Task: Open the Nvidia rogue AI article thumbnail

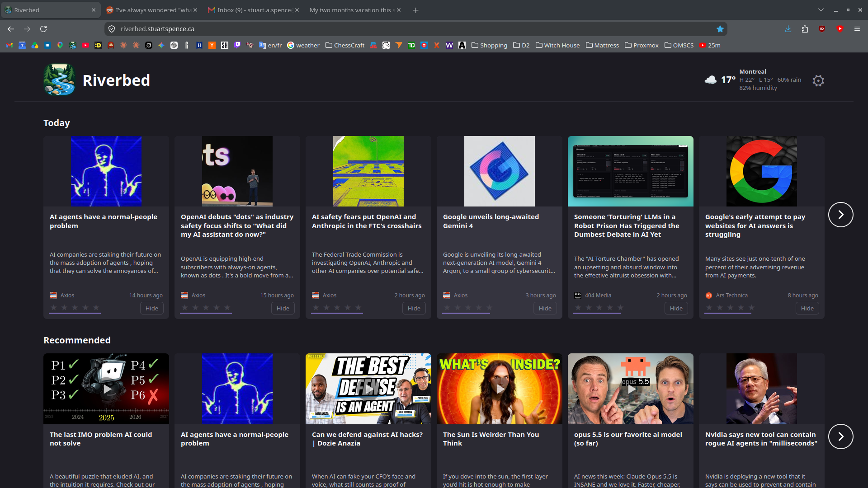Action: pos(762,389)
